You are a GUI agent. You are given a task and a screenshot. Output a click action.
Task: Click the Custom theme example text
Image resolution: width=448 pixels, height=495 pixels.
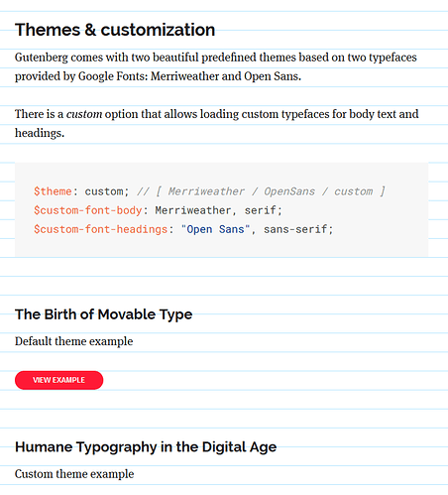click(x=74, y=474)
